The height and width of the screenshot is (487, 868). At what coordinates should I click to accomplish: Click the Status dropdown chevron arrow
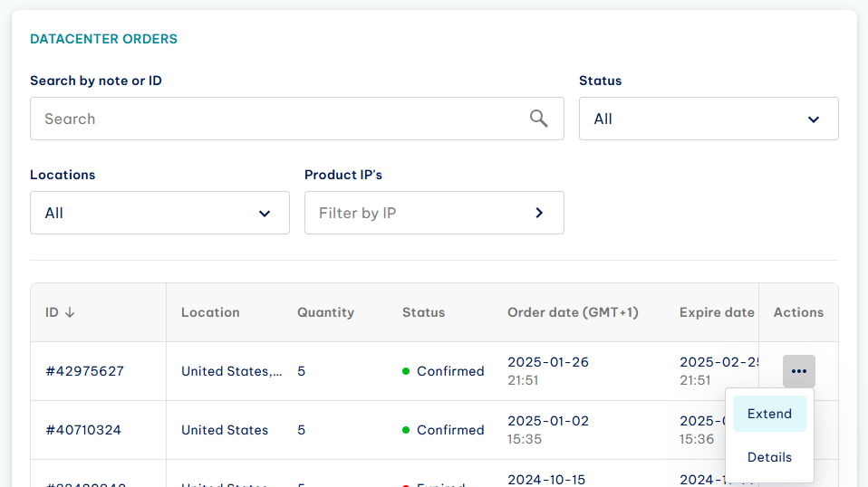point(814,119)
